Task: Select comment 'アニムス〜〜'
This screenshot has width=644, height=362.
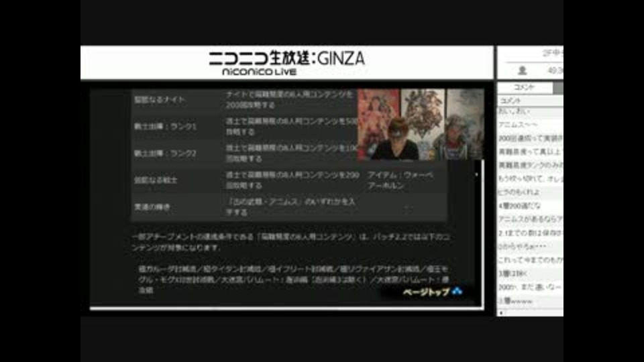Action: (530, 125)
